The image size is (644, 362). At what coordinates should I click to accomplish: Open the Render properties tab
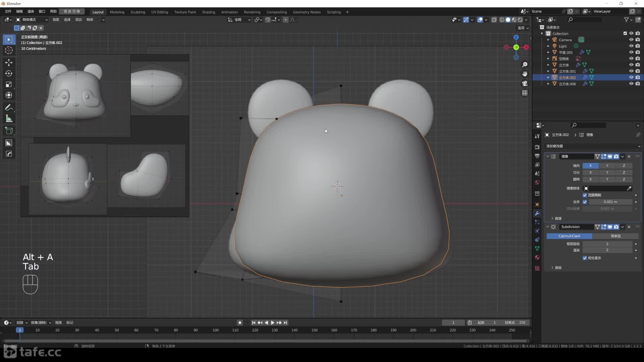(x=537, y=147)
